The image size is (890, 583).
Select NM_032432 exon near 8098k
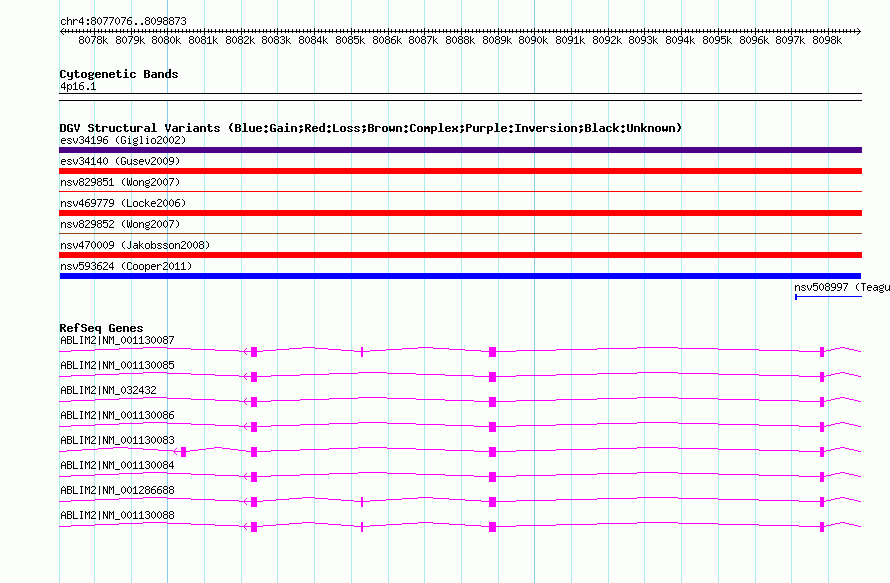(x=822, y=402)
